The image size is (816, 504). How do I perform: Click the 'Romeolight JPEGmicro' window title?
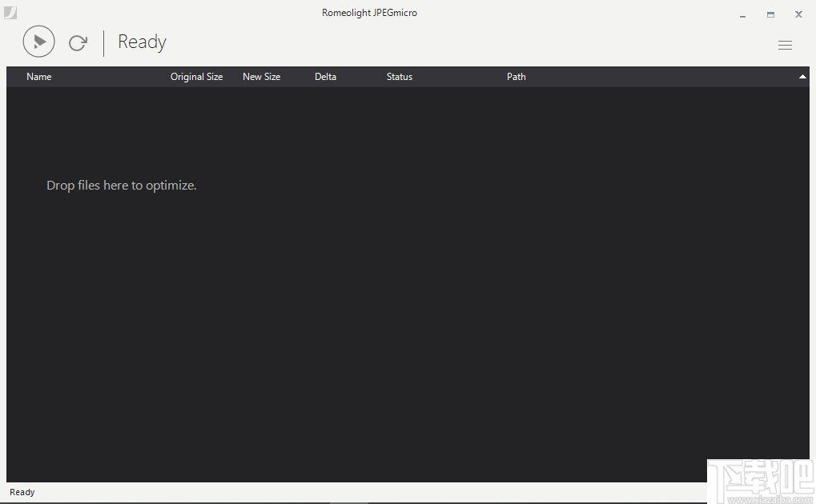click(x=369, y=13)
